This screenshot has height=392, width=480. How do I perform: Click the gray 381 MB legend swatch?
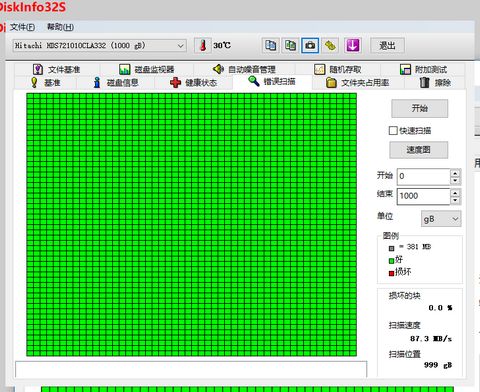[391, 248]
